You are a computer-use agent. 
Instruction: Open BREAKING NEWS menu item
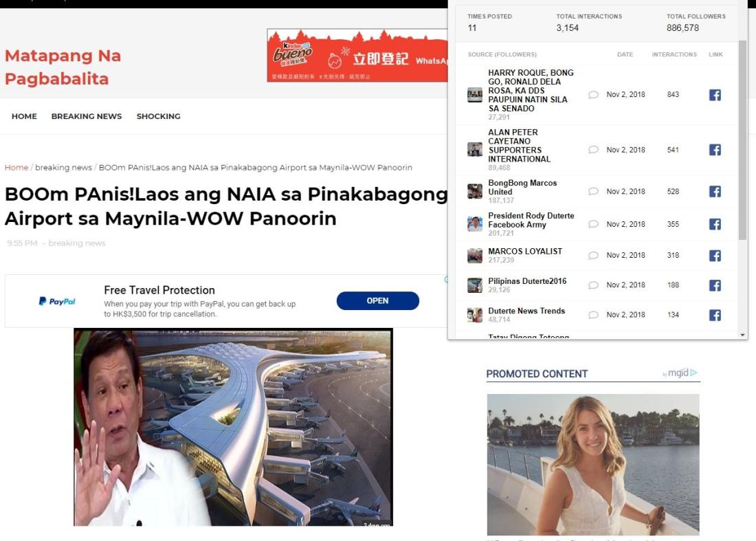[87, 116]
